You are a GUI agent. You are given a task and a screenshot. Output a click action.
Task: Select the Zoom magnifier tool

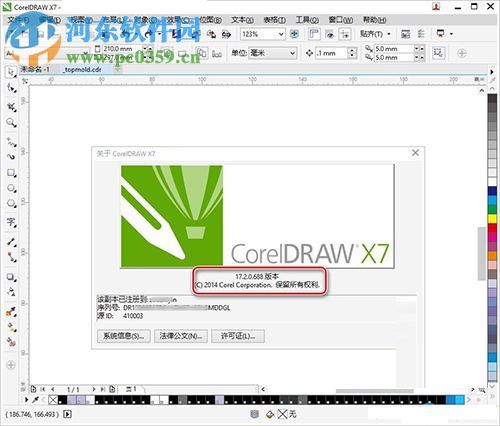[x=11, y=123]
